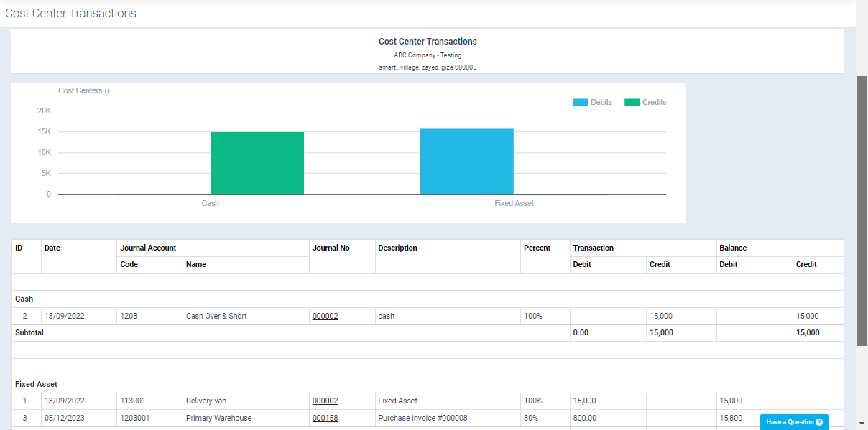Viewport: 868px width, 430px height.
Task: Click the blue Debits bar above Fixed Asset
Action: coord(466,159)
